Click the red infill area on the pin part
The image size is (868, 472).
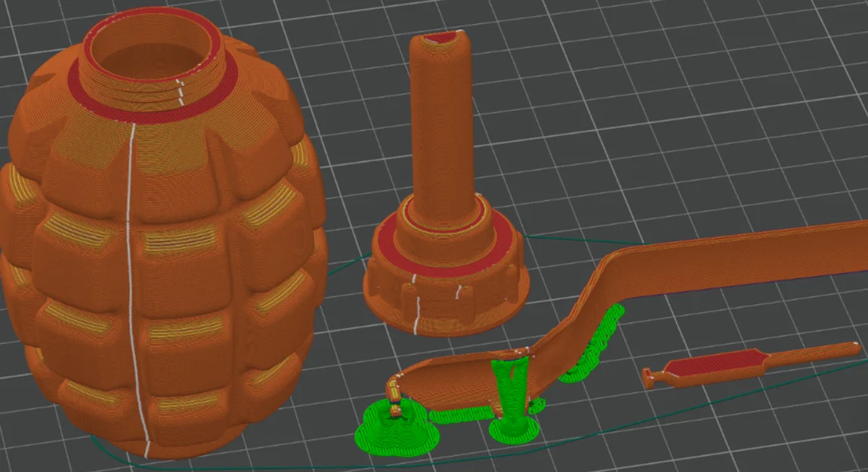point(714,361)
